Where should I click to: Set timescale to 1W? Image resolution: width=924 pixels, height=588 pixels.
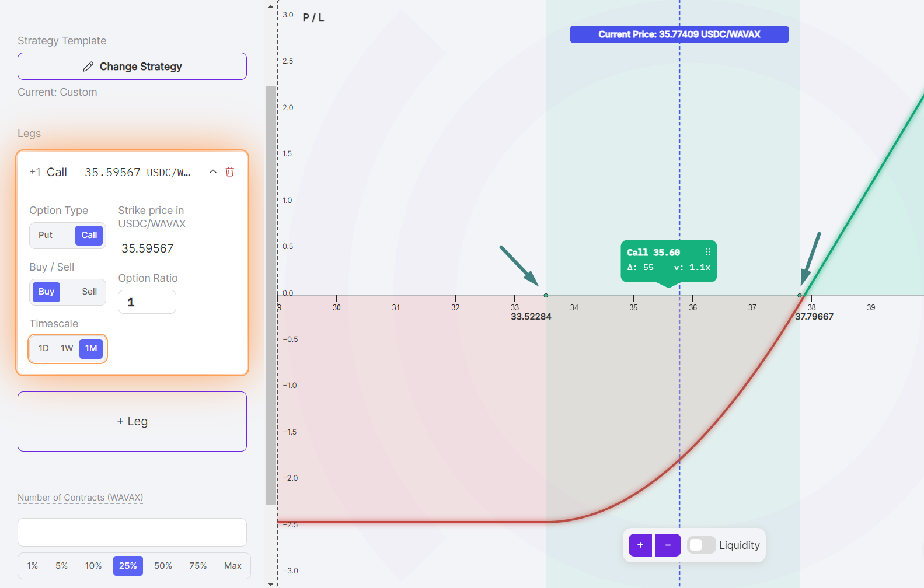pyautogui.click(x=67, y=348)
